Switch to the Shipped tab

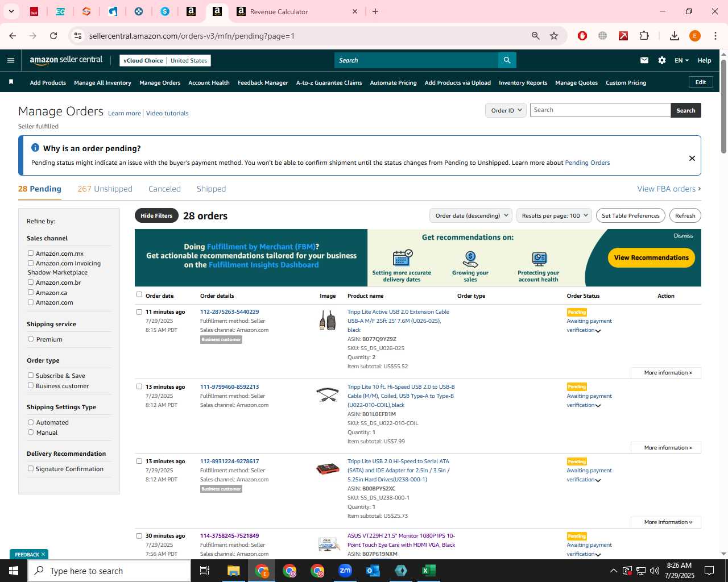point(211,189)
